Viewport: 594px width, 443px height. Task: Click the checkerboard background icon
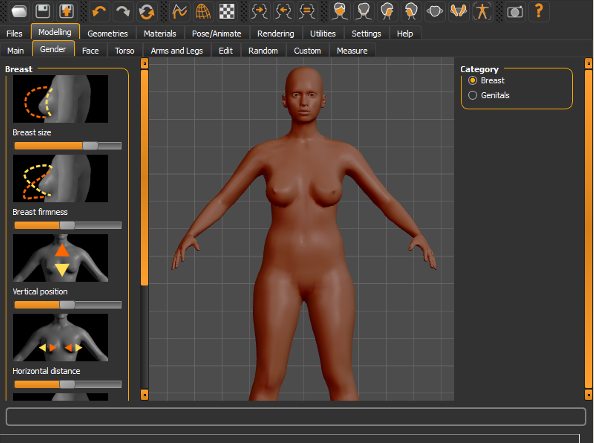[227, 11]
